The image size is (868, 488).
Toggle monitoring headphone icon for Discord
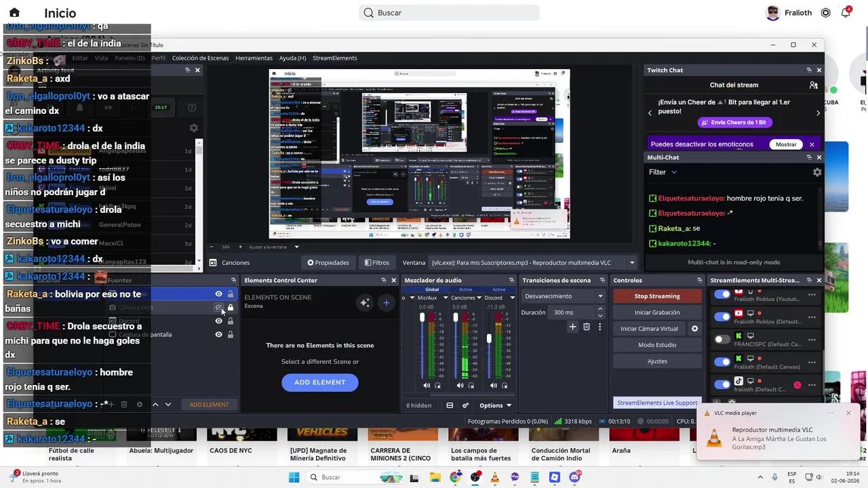click(x=506, y=386)
